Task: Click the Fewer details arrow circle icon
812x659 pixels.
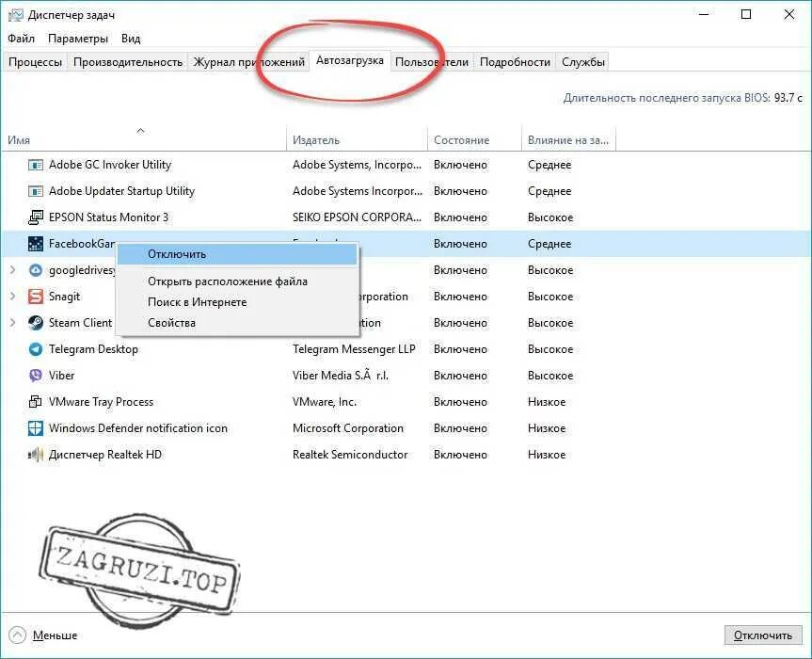Action: pyautogui.click(x=17, y=635)
